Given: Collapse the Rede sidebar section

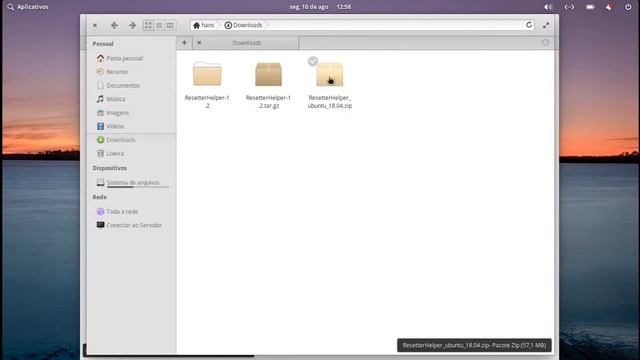Looking at the screenshot, I should click(99, 197).
